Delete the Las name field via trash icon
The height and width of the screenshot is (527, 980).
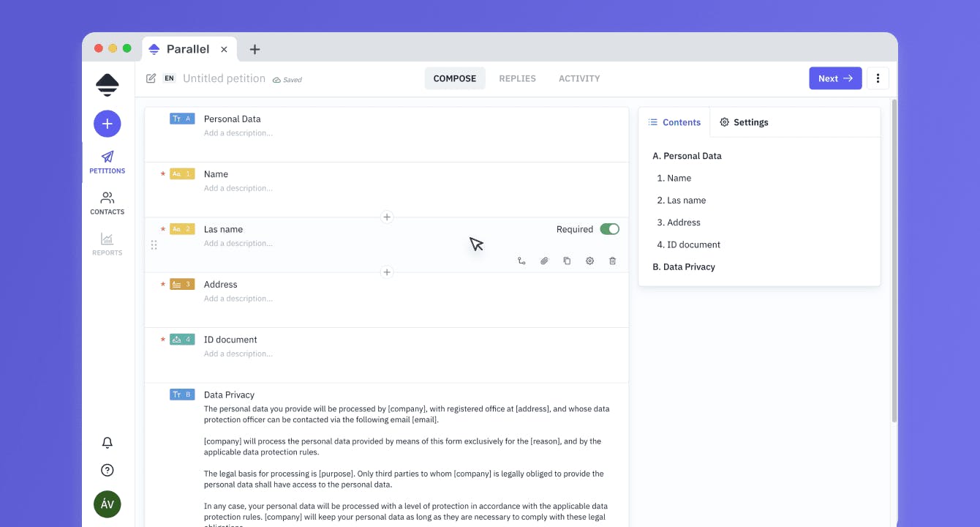[x=613, y=261]
